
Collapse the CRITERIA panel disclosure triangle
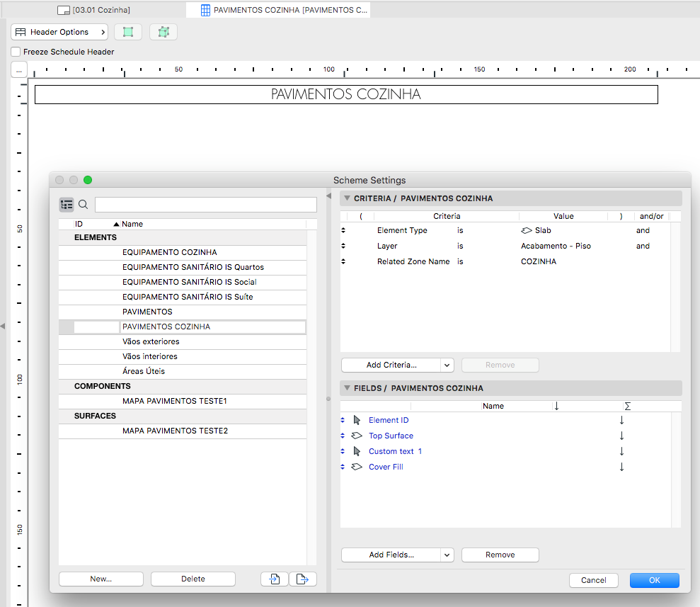(x=347, y=198)
